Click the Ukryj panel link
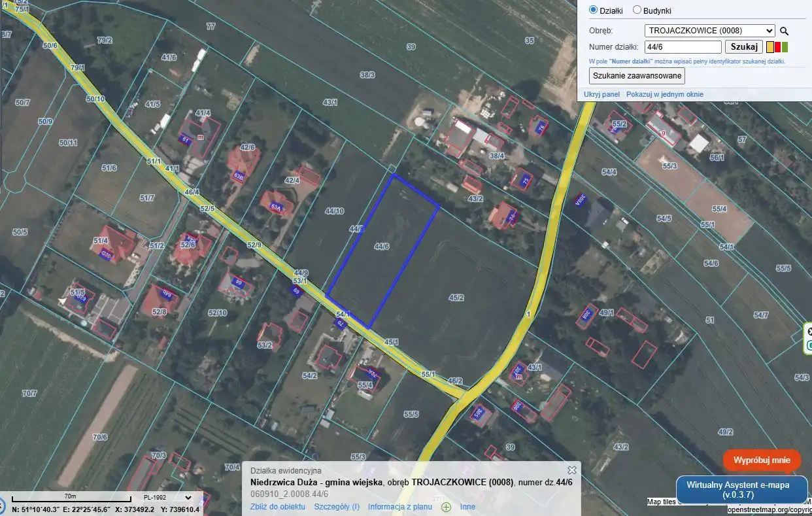812x516 pixels. (601, 95)
